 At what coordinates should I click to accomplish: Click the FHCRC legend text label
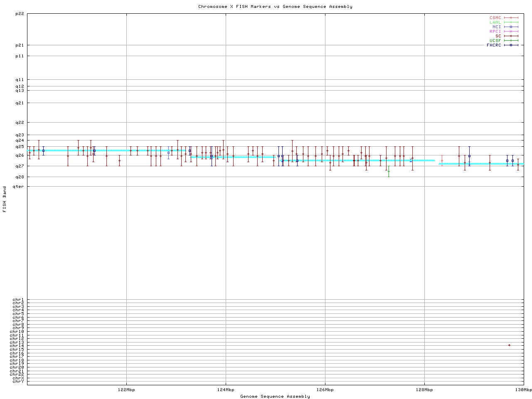click(494, 45)
